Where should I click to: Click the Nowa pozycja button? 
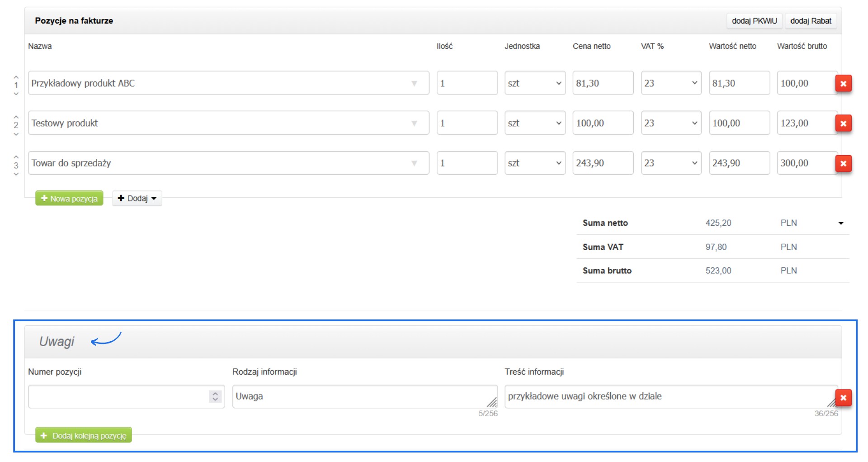tap(69, 198)
